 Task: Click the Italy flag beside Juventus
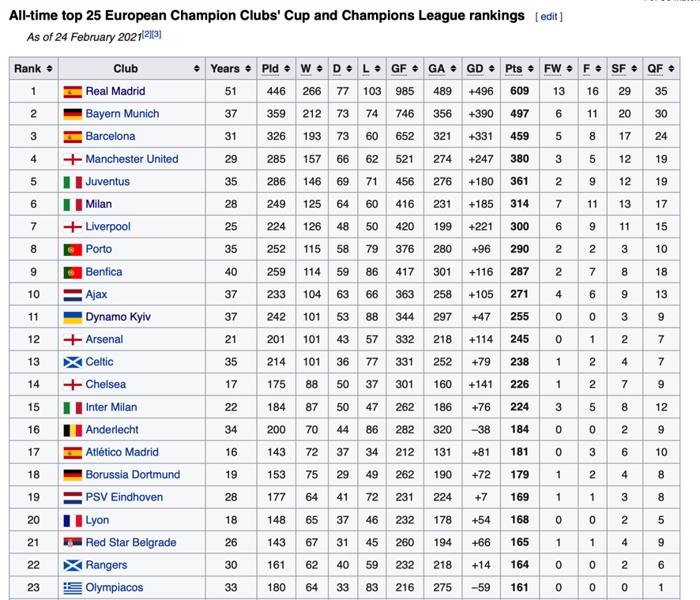tap(73, 182)
